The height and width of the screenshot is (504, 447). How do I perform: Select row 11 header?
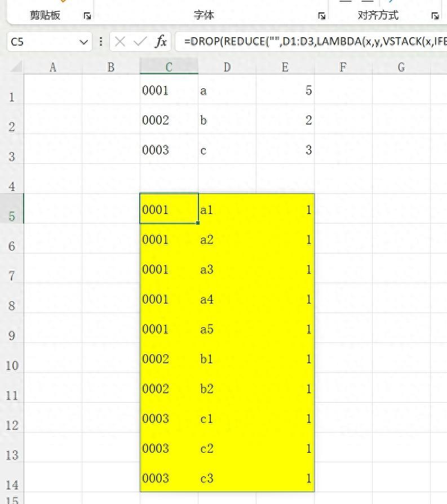click(x=12, y=387)
